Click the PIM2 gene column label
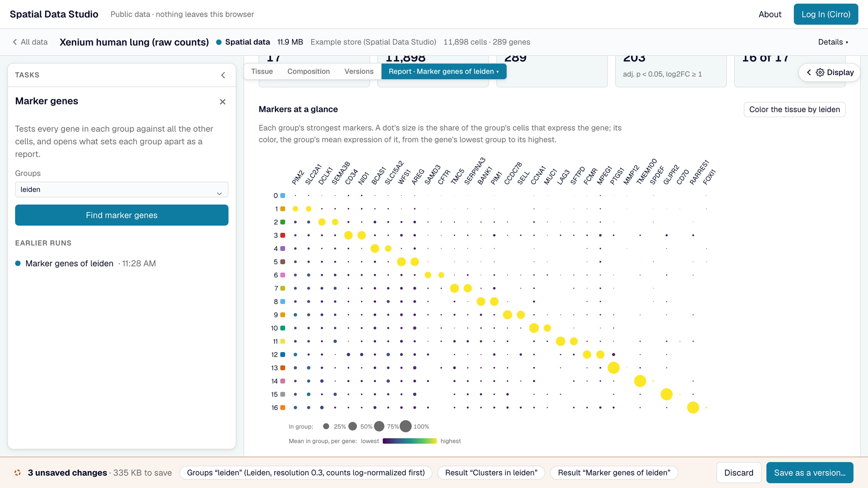Image resolution: width=868 pixels, height=488 pixels. point(298,177)
